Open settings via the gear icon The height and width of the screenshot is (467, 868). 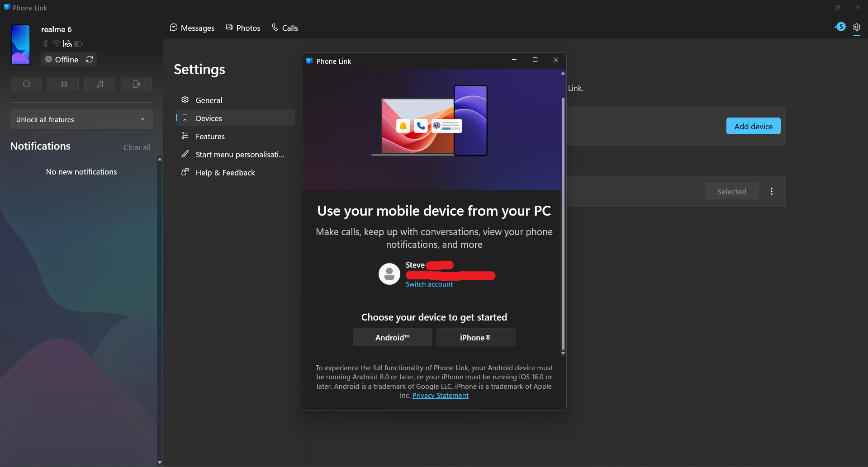pyautogui.click(x=857, y=27)
